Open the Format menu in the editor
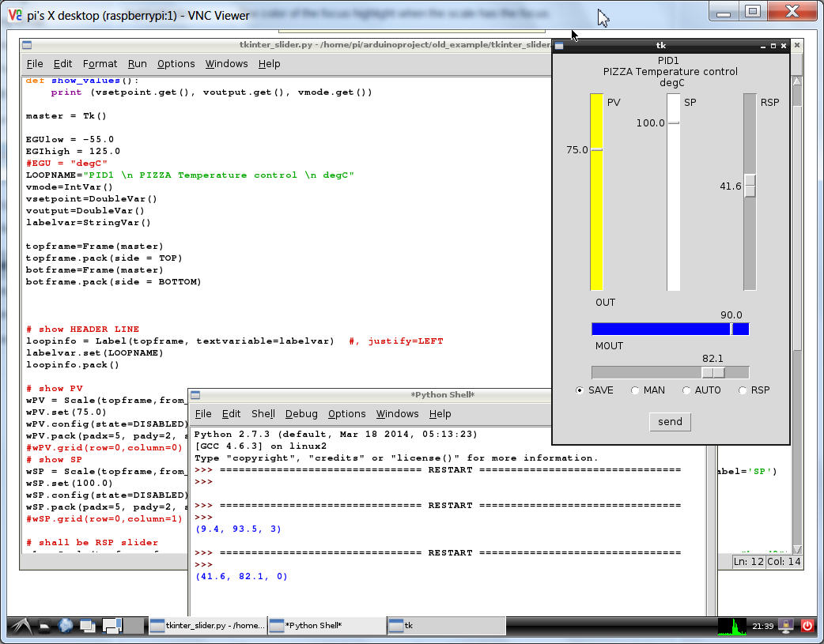This screenshot has height=644, width=824. click(100, 64)
